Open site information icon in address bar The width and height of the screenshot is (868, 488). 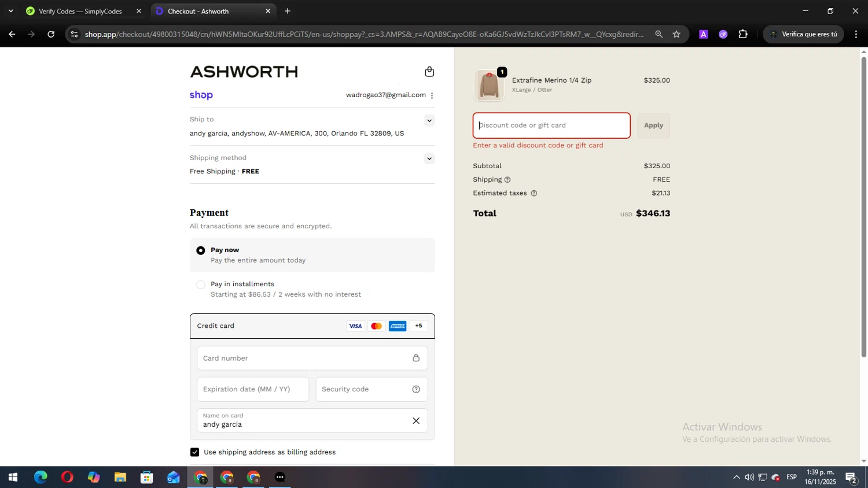[74, 34]
